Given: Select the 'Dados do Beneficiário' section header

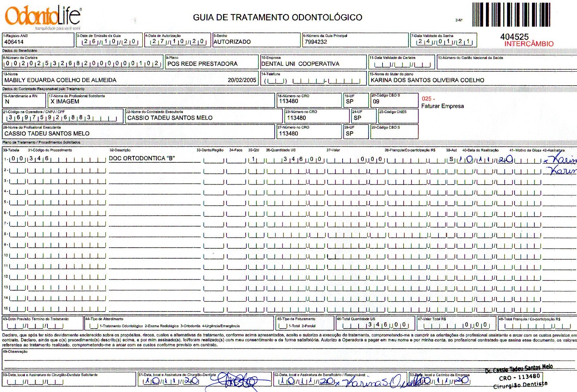Looking at the screenshot, I should (x=20, y=51).
